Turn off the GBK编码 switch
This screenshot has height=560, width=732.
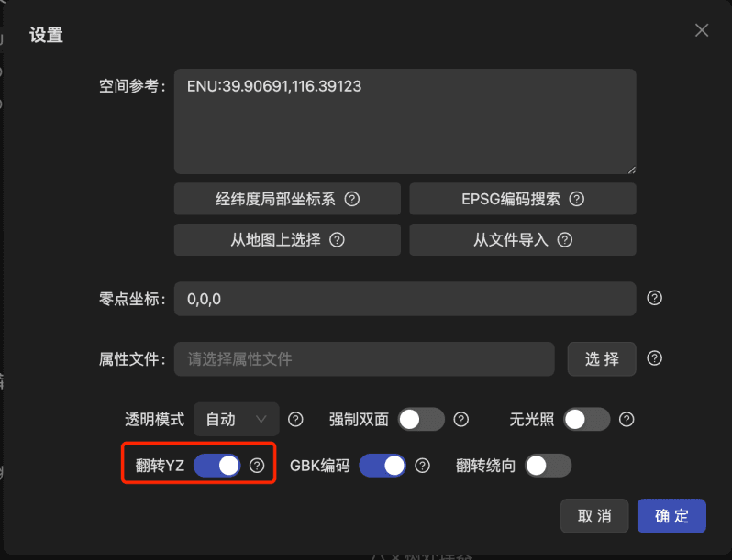point(383,466)
